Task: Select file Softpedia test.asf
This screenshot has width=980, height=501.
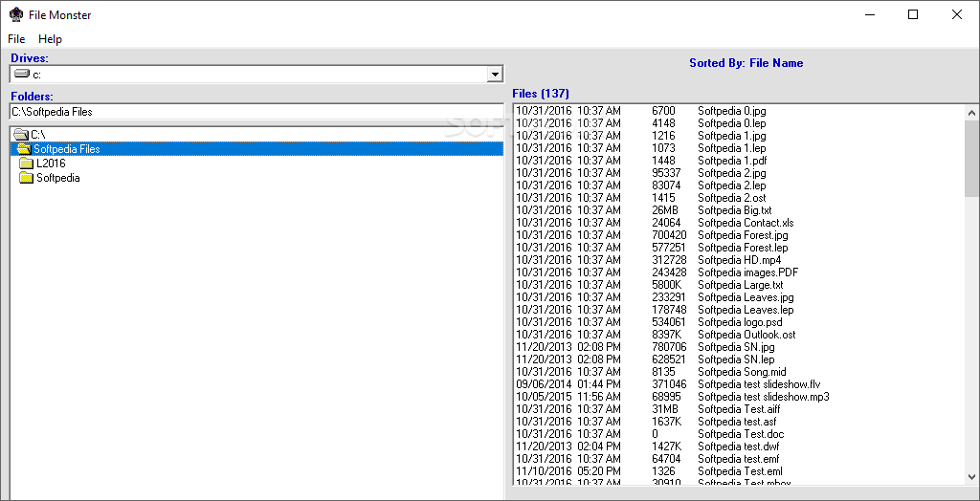Action: pyautogui.click(x=738, y=422)
